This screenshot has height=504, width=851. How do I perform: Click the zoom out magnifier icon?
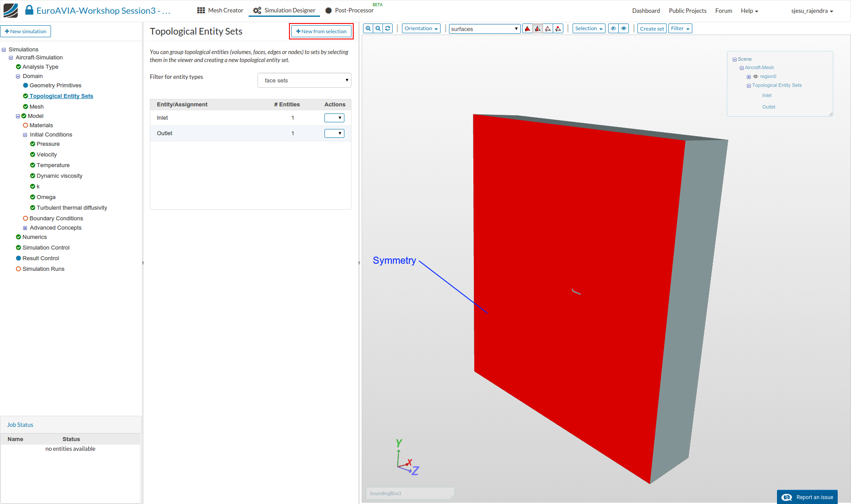pyautogui.click(x=378, y=28)
